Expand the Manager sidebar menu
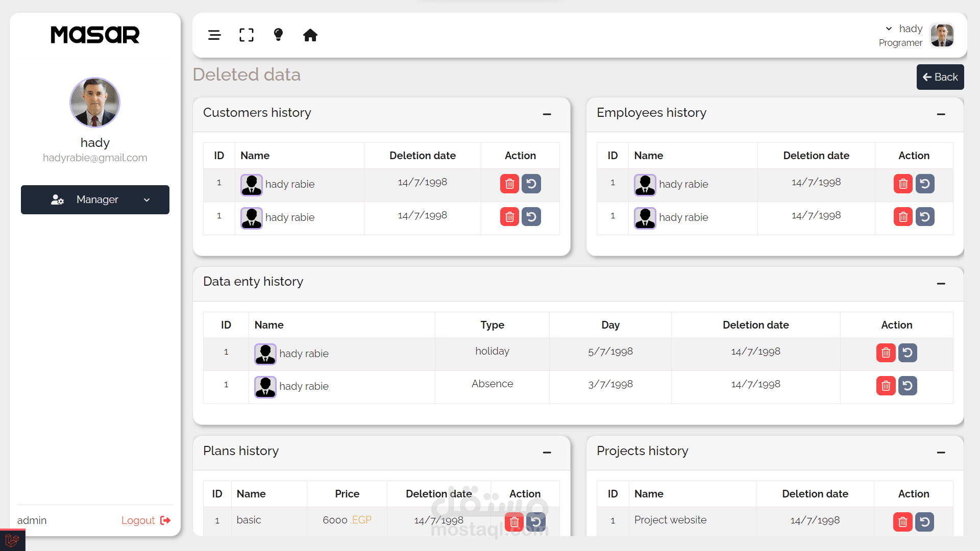Screen dimensions: 980x551 pyautogui.click(x=95, y=199)
